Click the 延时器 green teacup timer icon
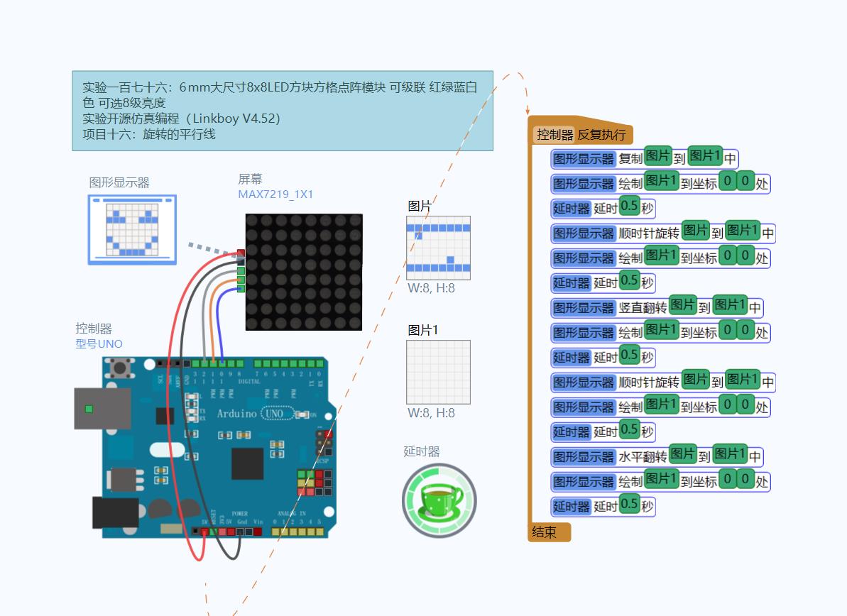847x616 pixels. coord(439,500)
